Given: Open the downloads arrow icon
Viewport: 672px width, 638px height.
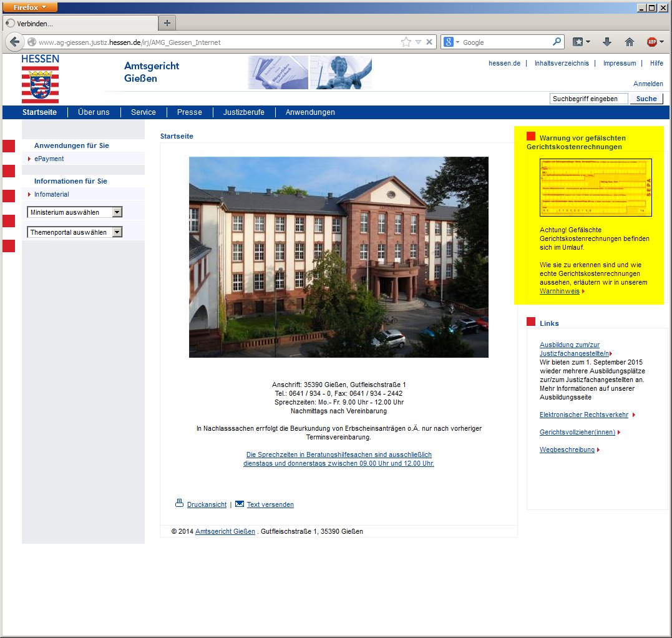Looking at the screenshot, I should click(x=607, y=42).
